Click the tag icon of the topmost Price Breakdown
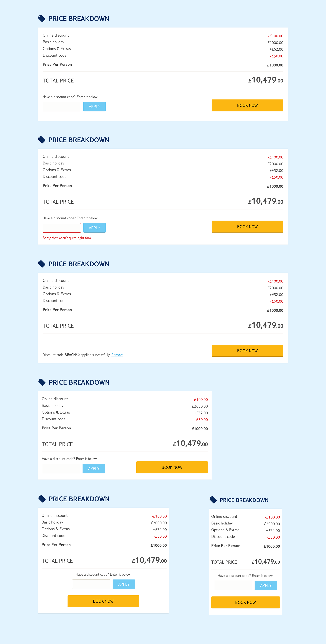 coord(42,19)
